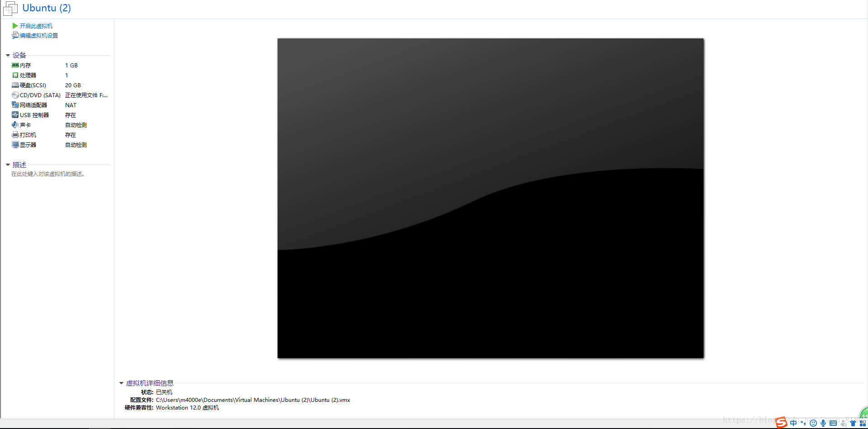This screenshot has width=868, height=429.
Task: Click the Ubuntu (2) VM tab icon
Action: [10, 8]
